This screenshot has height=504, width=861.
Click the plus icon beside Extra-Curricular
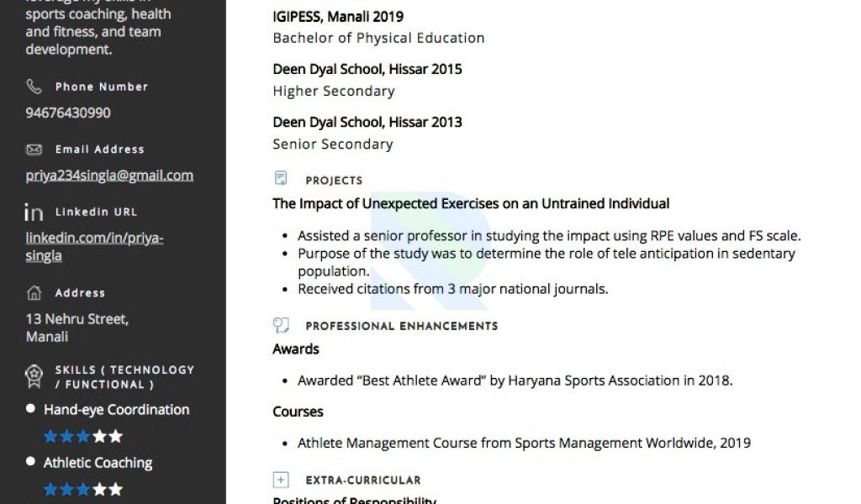click(x=281, y=480)
